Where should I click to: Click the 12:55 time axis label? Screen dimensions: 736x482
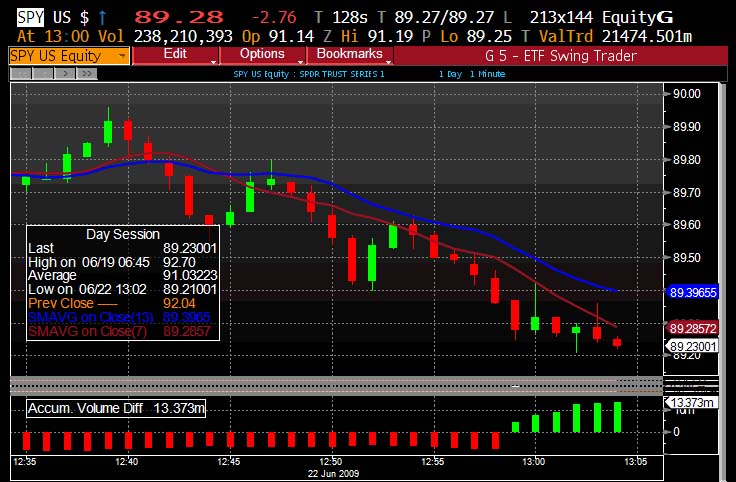pyautogui.click(x=433, y=462)
